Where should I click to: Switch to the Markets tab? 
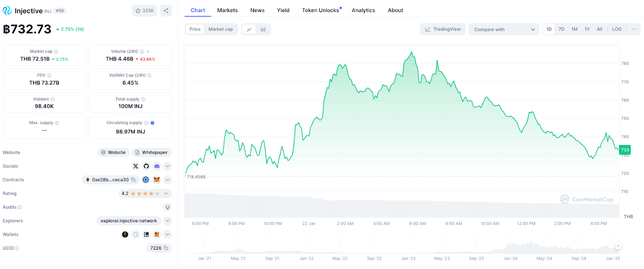tap(227, 10)
